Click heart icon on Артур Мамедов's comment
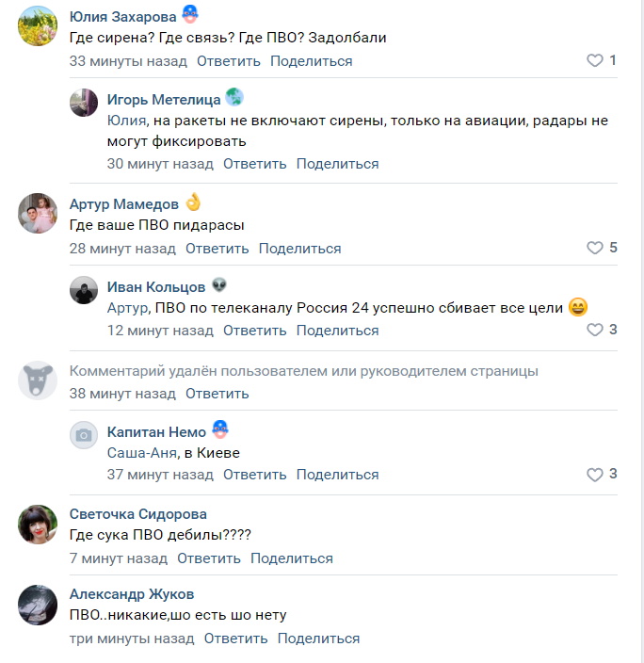644x663 pixels. 594,248
